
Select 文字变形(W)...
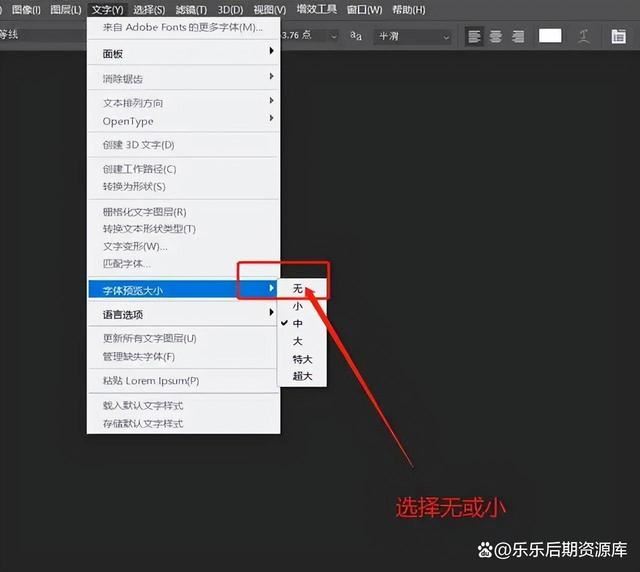click(184, 247)
